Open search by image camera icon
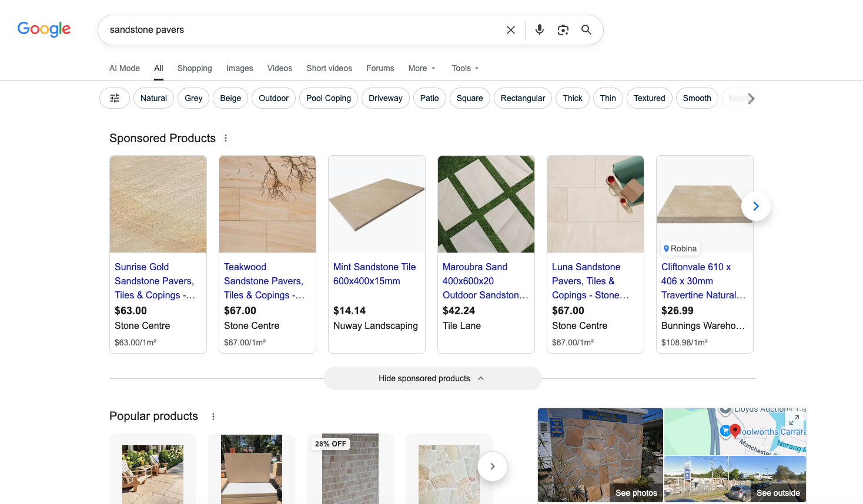Screen dimensions: 863x504 coord(563,30)
